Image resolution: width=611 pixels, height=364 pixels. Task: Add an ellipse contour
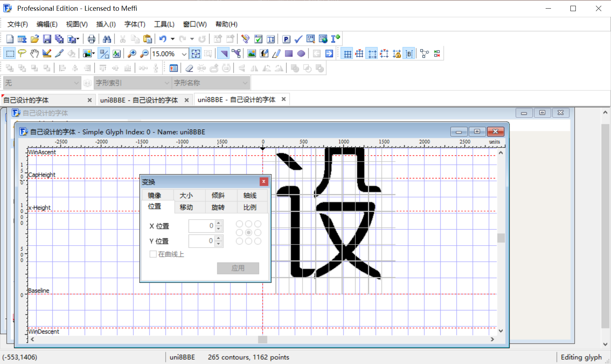301,54
